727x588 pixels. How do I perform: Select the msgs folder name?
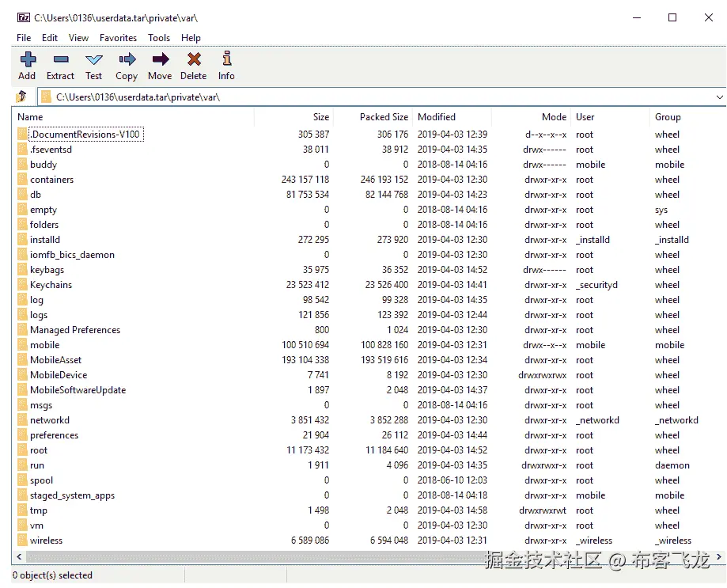tap(41, 405)
